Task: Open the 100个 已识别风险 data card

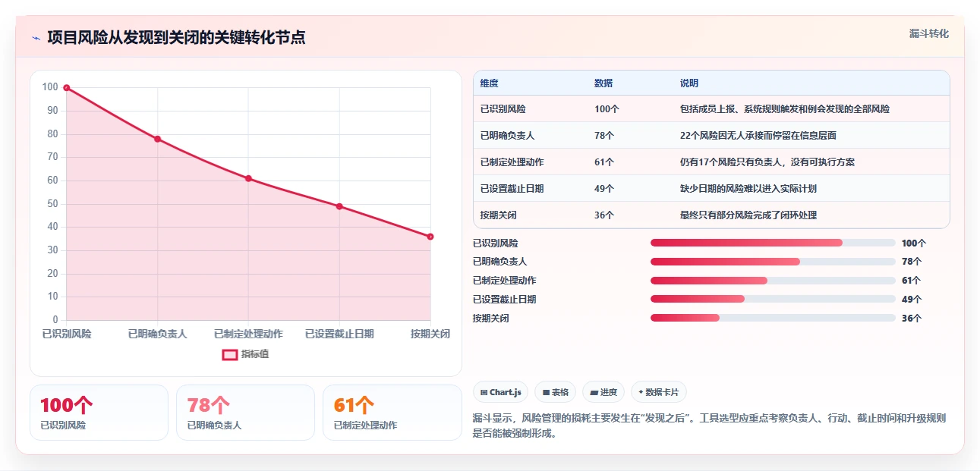Action: pyautogui.click(x=99, y=413)
